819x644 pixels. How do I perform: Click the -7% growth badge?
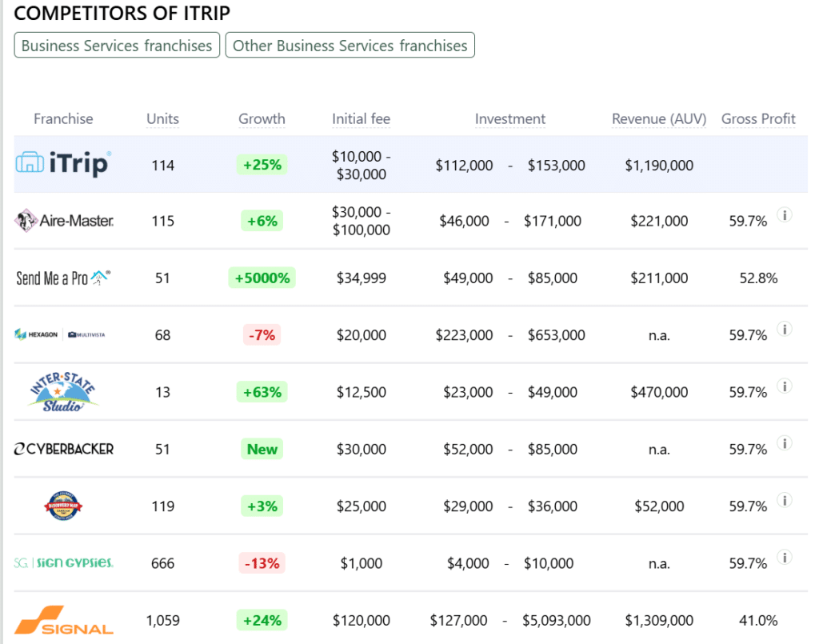coord(262,334)
